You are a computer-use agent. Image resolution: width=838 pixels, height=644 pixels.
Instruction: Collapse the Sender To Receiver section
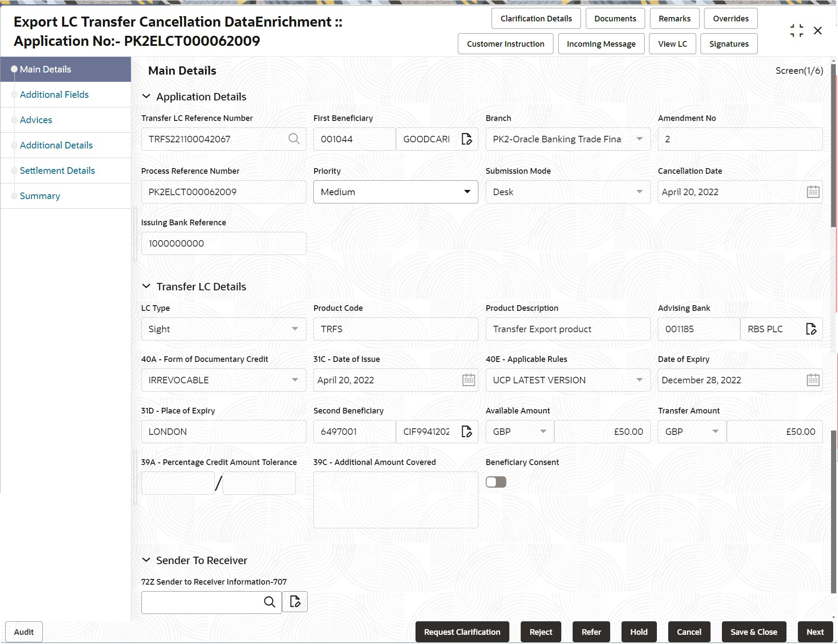coord(146,560)
